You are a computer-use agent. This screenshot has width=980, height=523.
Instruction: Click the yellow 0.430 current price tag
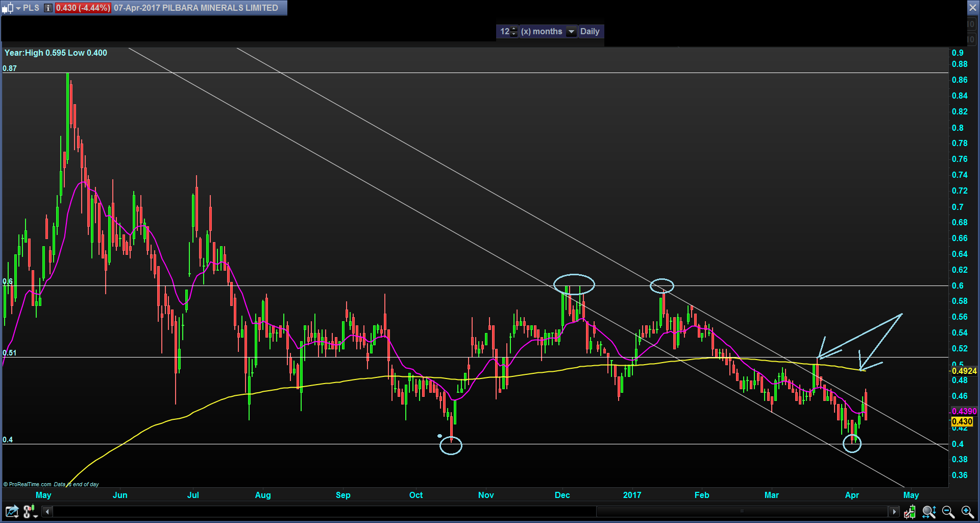click(962, 421)
